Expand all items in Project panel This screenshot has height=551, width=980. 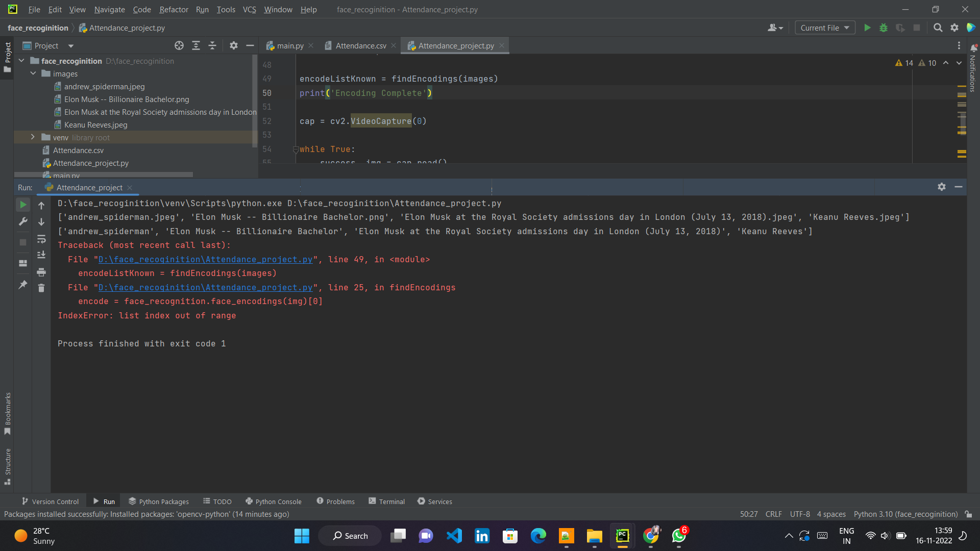pyautogui.click(x=196, y=45)
